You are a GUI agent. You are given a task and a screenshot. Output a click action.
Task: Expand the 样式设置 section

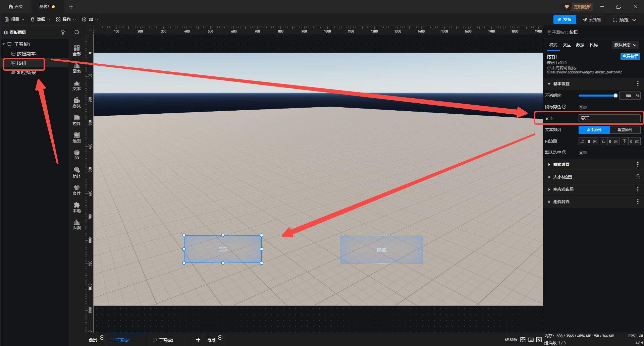[561, 165]
